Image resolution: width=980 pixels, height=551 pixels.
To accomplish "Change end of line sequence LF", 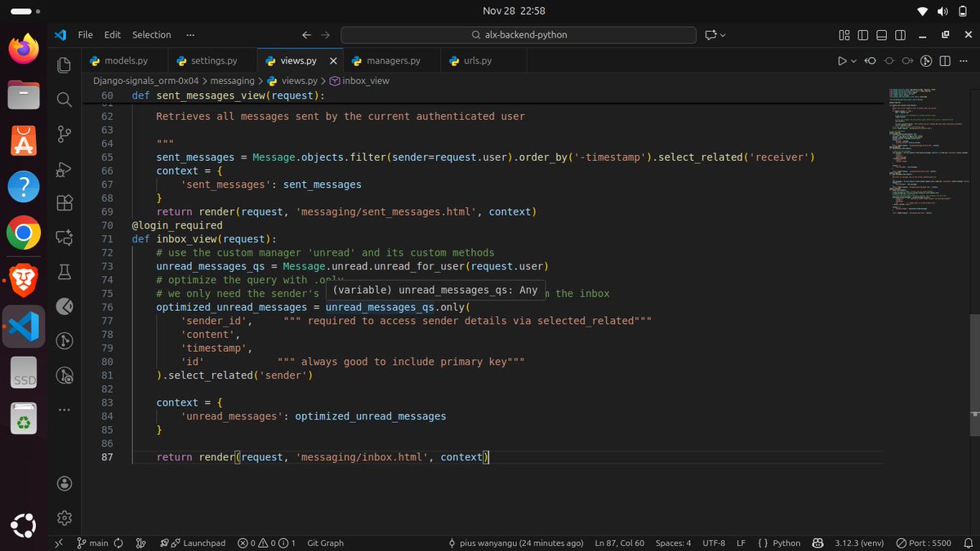I will click(742, 543).
